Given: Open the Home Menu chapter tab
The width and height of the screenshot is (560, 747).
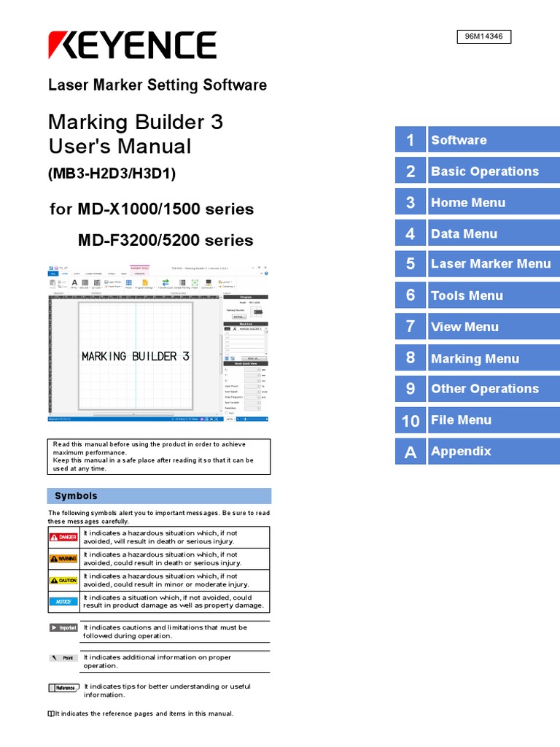Looking at the screenshot, I should click(x=477, y=202).
